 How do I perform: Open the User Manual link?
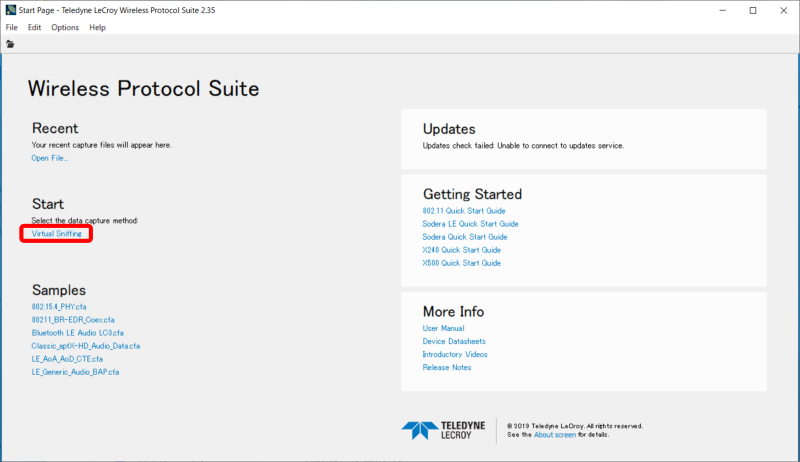[443, 328]
